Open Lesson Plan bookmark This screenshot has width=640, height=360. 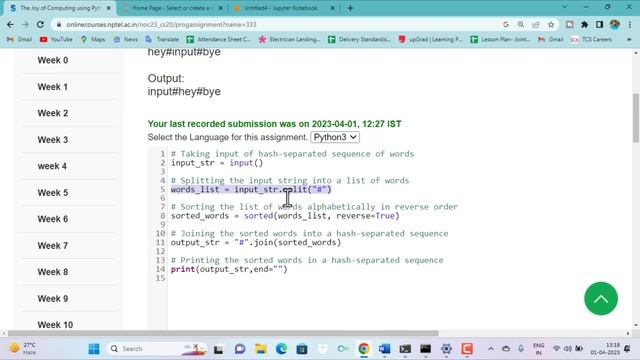(500, 39)
